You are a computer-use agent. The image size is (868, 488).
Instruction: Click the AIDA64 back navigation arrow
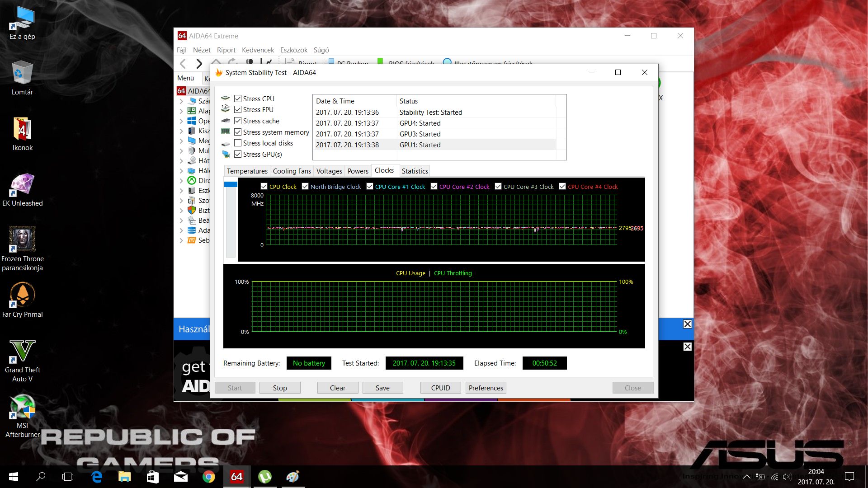pyautogui.click(x=183, y=64)
